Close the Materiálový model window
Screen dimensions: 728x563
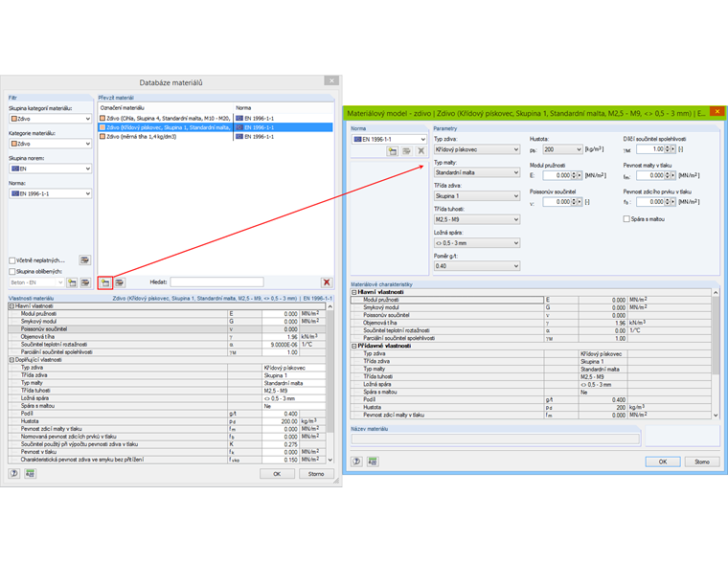tap(717, 111)
